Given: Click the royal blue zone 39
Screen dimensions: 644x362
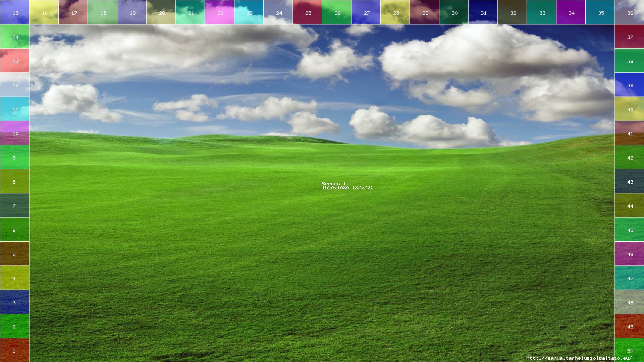Looking at the screenshot, I should (629, 84).
